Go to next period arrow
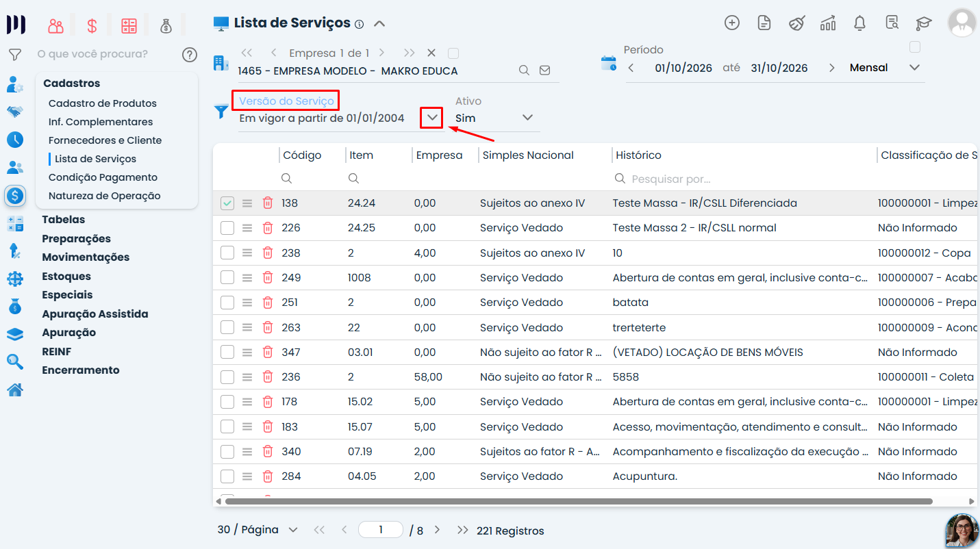Viewport: 980px width, 549px height. point(831,68)
